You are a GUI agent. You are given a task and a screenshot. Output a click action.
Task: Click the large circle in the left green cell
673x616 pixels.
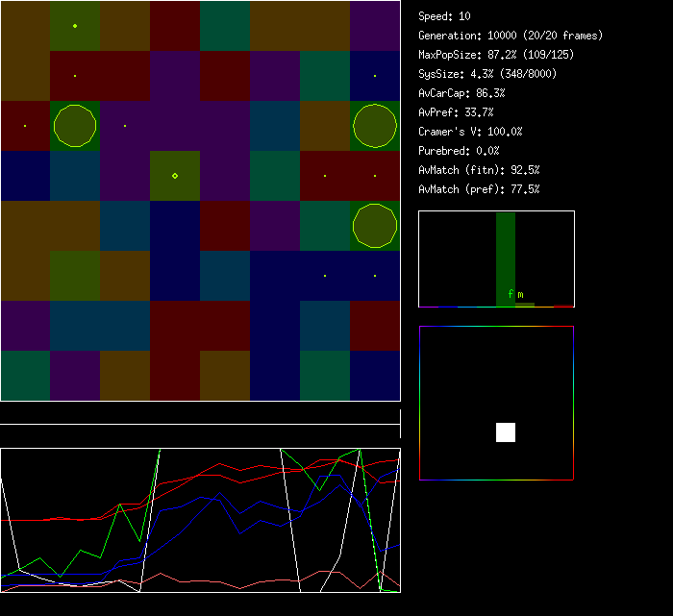75,126
